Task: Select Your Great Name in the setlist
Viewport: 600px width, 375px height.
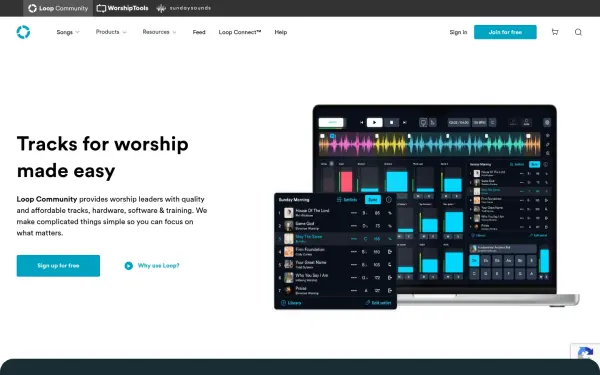Action: (x=336, y=264)
